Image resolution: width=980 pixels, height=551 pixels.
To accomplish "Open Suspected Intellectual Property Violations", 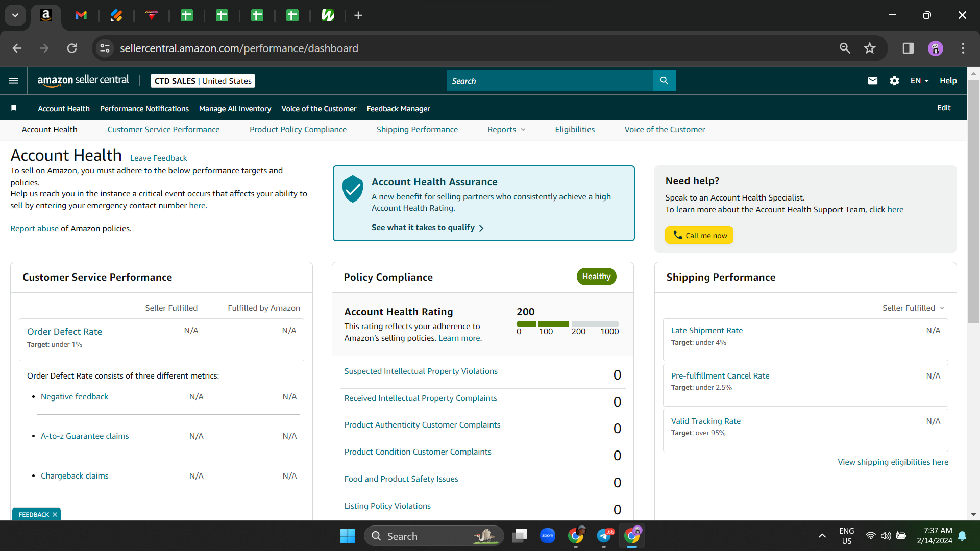I will [421, 371].
